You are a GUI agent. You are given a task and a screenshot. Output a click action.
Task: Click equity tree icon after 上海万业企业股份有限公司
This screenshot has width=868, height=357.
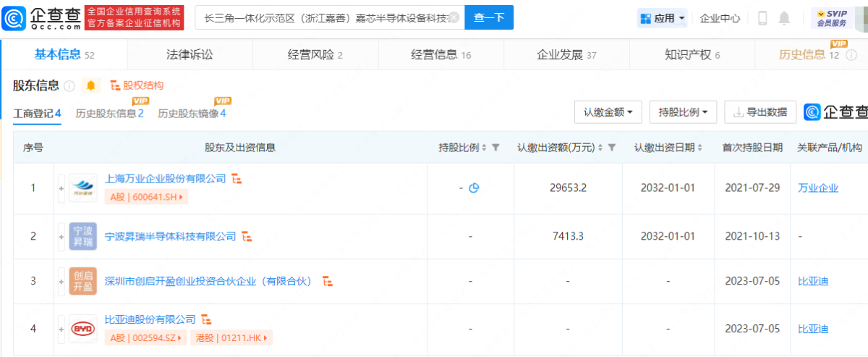(237, 178)
